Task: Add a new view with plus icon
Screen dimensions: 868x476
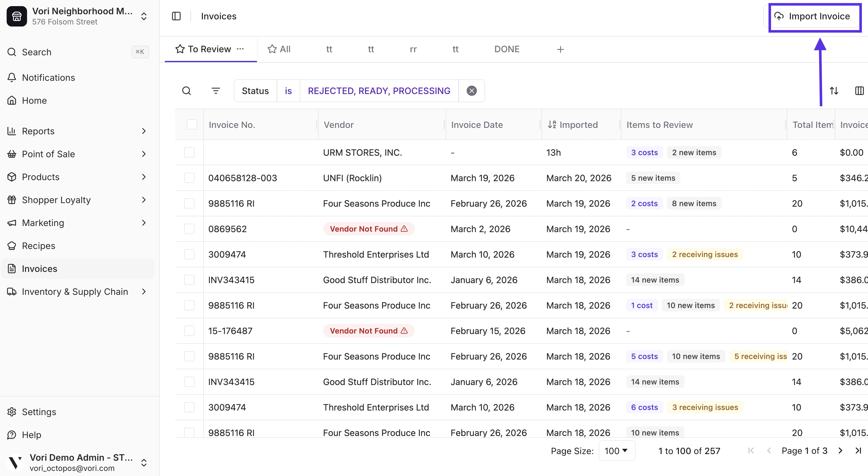Action: click(560, 49)
